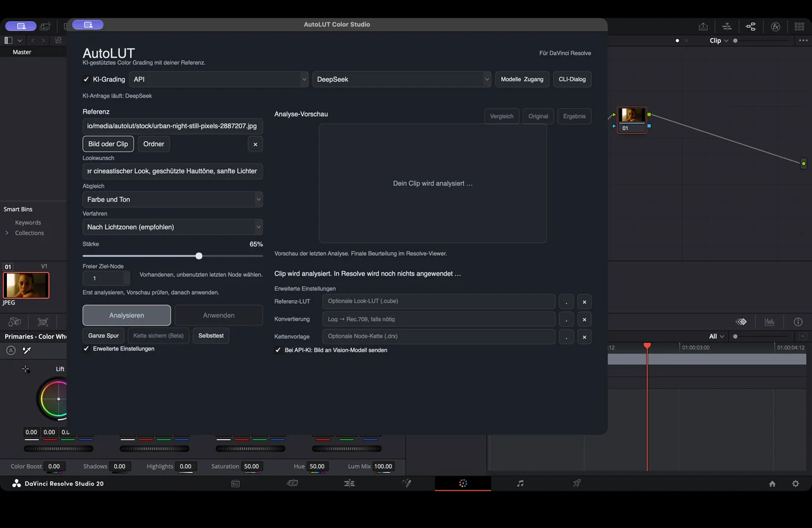Image resolution: width=812 pixels, height=528 pixels.
Task: Uncheck Erweiterte Einstellungen checkbox
Action: click(x=86, y=348)
